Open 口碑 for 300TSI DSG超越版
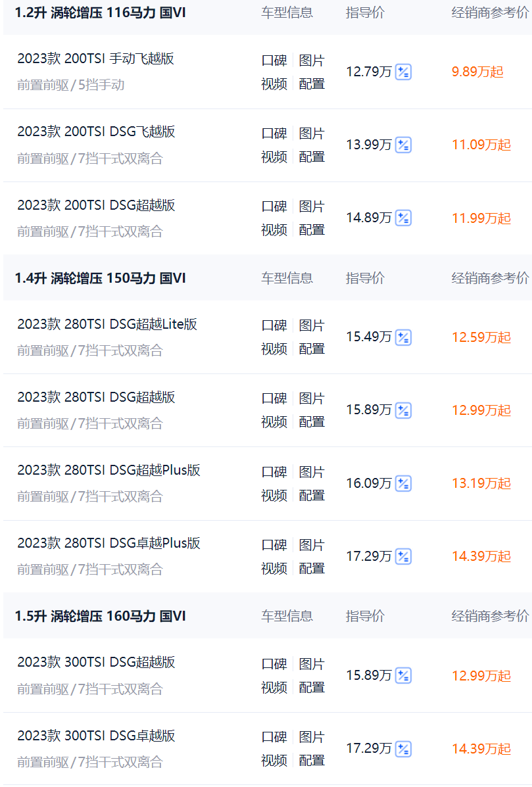Screen dimensions: 532x787 pos(274,664)
